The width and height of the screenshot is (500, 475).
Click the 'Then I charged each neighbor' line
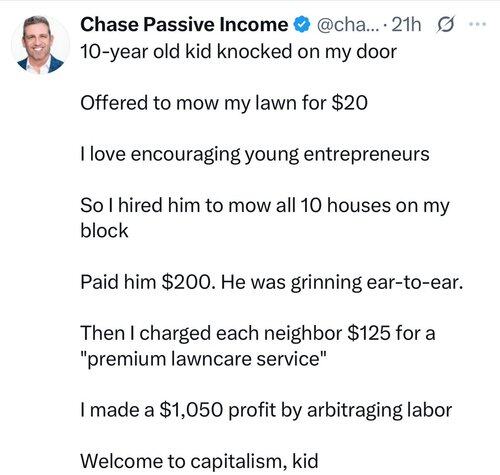(211, 333)
